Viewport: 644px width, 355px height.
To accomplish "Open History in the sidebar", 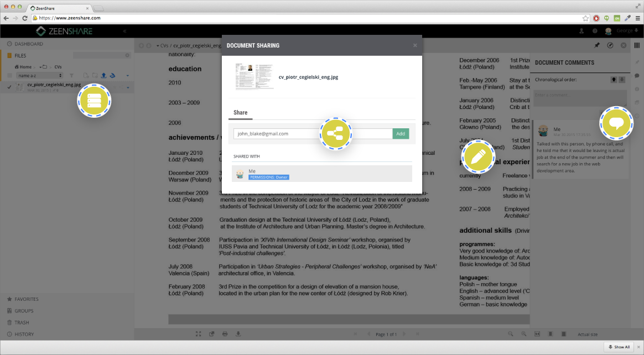I will tap(24, 334).
